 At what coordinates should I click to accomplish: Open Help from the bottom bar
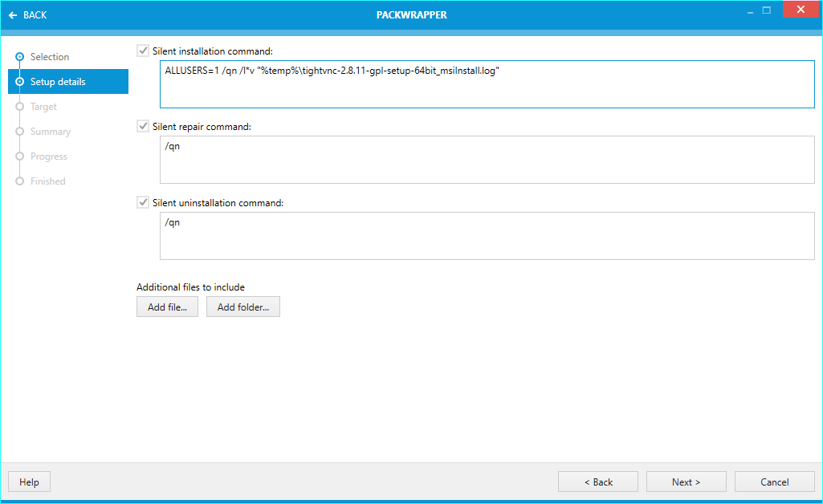(29, 482)
